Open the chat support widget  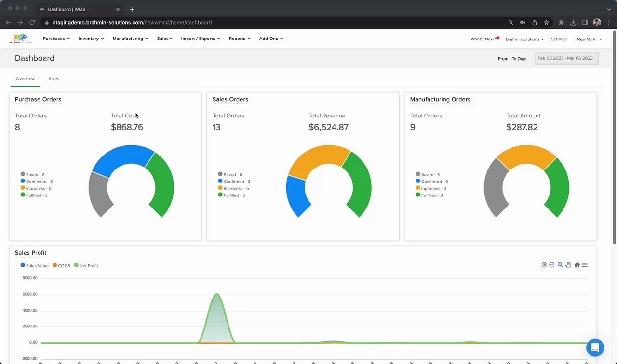coord(595,347)
